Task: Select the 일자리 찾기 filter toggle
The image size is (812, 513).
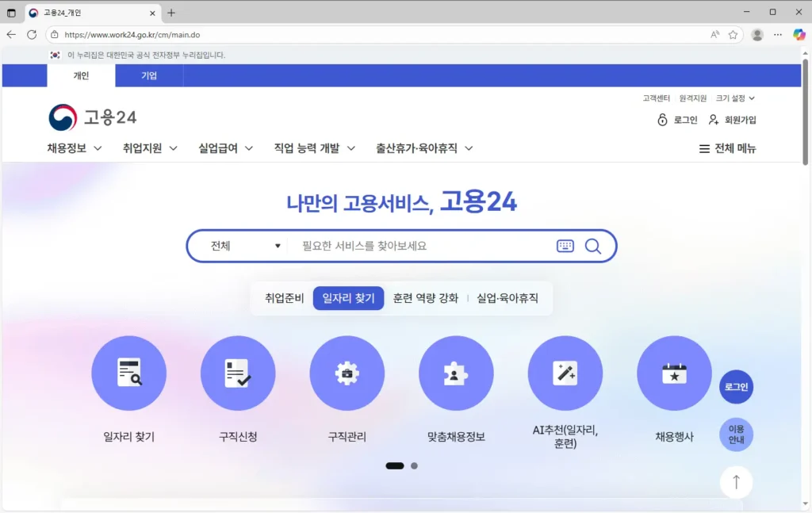Action: (348, 299)
